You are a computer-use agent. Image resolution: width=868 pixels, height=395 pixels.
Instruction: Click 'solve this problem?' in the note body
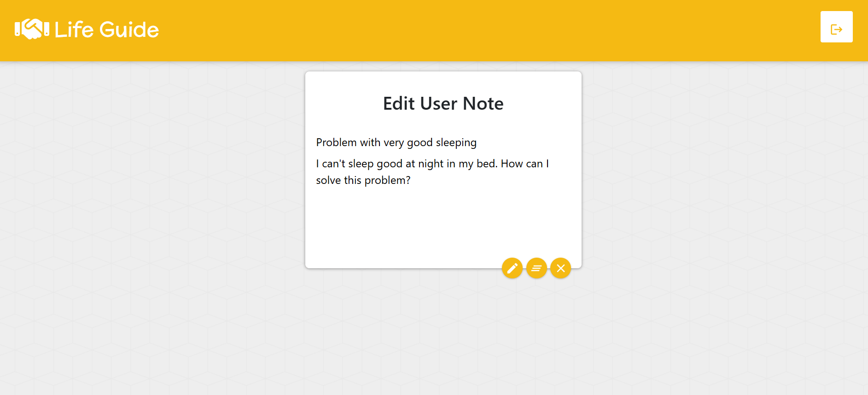tap(363, 180)
